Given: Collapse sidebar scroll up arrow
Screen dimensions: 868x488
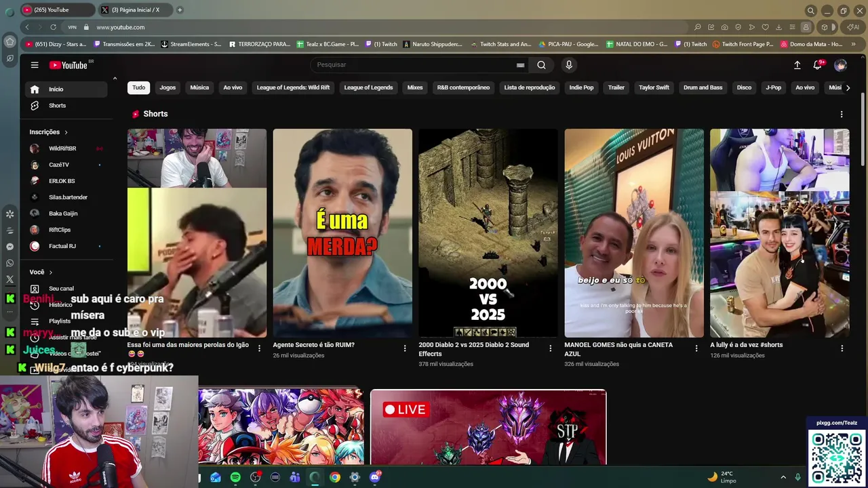Looking at the screenshot, I should [115, 79].
